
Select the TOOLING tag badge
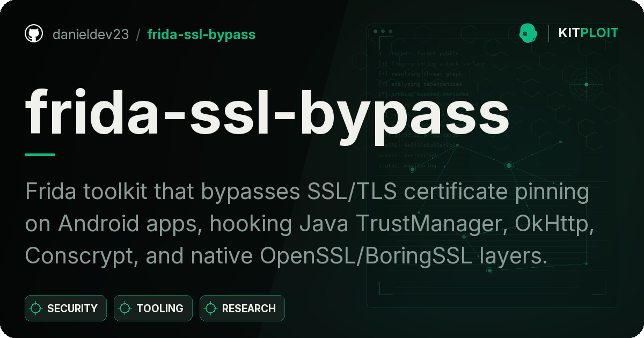153,308
